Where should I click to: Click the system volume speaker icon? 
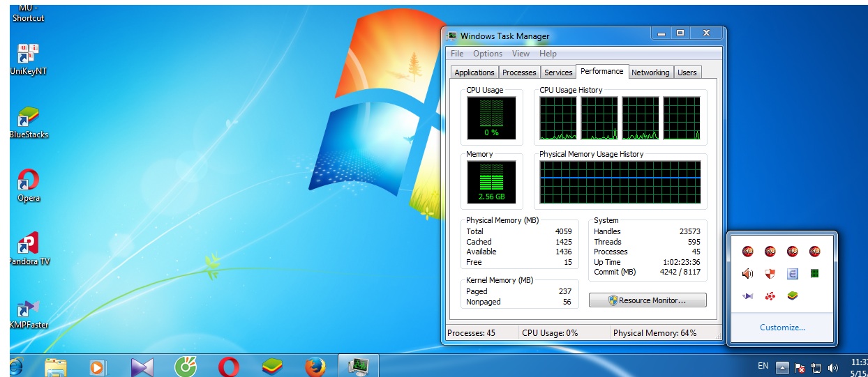[832, 367]
